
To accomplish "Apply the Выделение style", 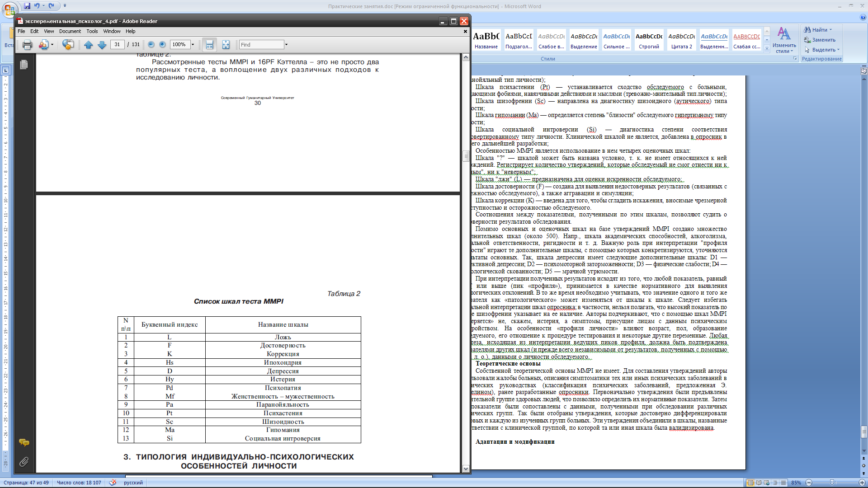I will click(x=584, y=41).
